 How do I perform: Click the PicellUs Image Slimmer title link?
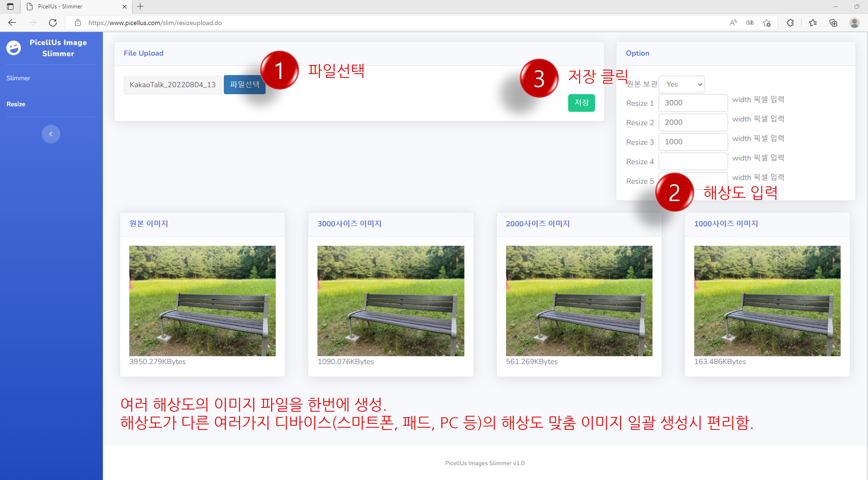58,48
